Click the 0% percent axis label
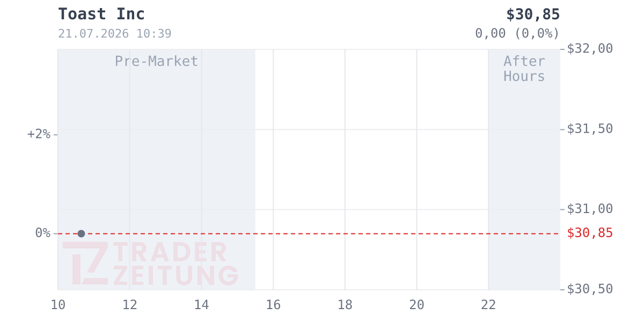 click(43, 233)
